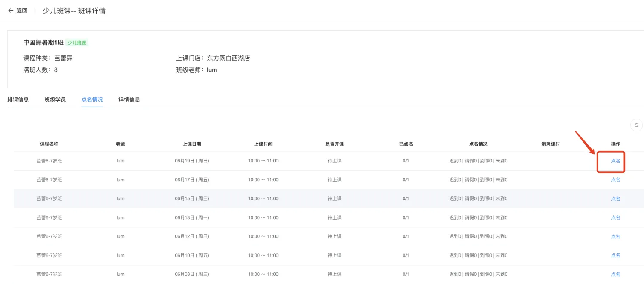
Task: Open the 班级学员 tab
Action: pos(55,99)
